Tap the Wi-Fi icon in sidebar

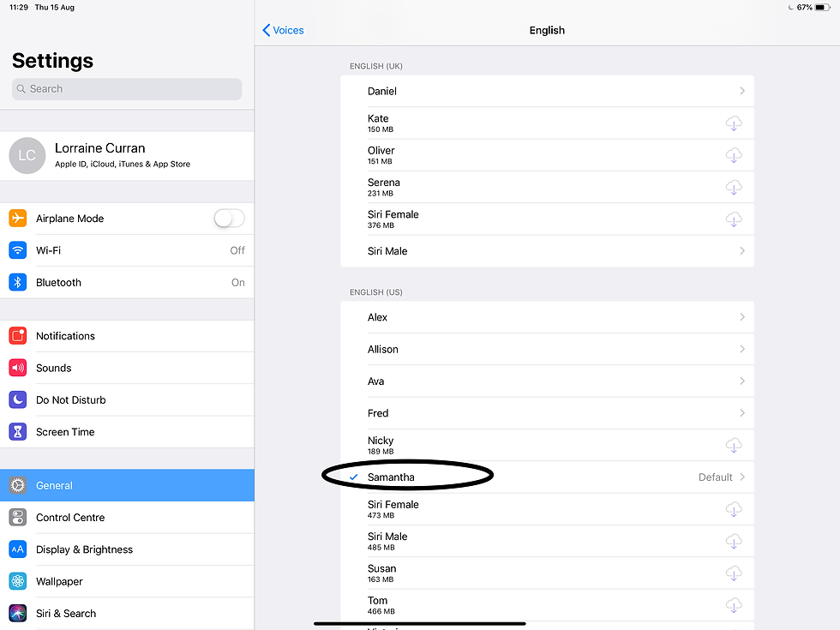tap(18, 250)
